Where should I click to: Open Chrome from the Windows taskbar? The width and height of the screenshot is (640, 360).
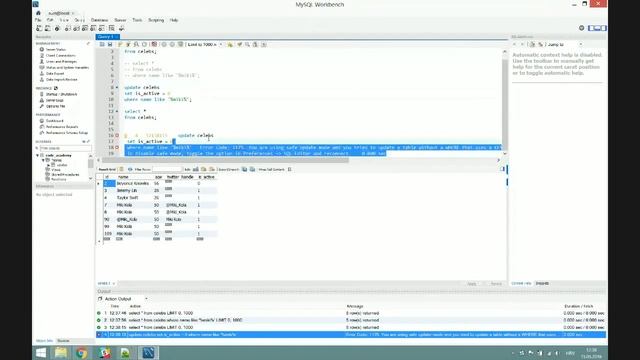(x=82, y=353)
